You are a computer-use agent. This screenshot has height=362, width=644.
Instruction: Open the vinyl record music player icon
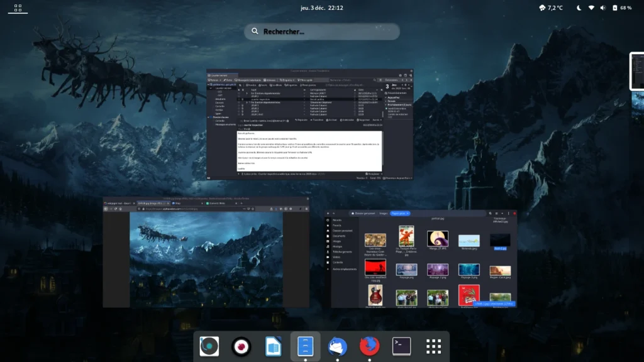pyautogui.click(x=209, y=346)
